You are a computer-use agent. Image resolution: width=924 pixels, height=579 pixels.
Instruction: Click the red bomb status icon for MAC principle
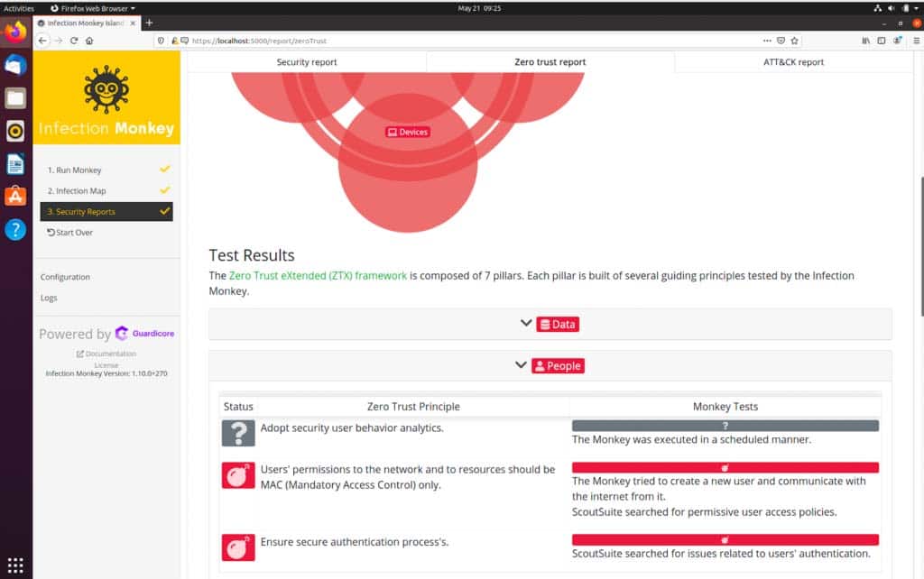[x=238, y=475]
